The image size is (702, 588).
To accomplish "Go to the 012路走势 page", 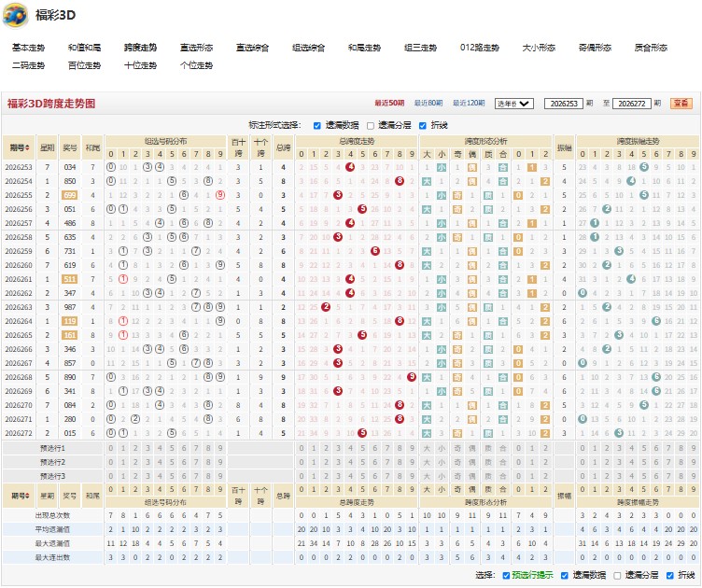I will (479, 48).
